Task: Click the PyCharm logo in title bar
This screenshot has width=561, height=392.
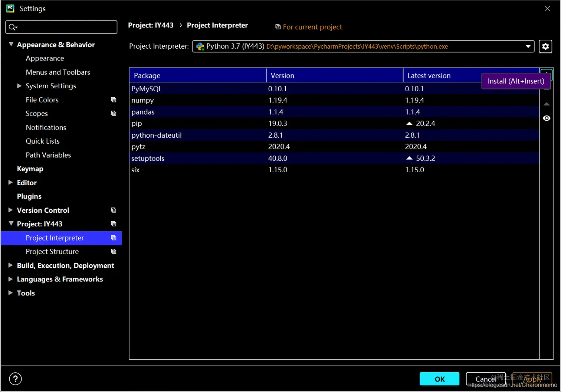Action: pos(10,8)
